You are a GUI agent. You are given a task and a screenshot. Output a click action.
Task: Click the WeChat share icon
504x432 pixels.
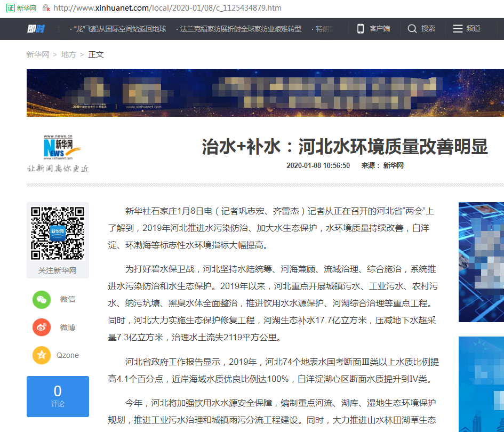(x=42, y=299)
